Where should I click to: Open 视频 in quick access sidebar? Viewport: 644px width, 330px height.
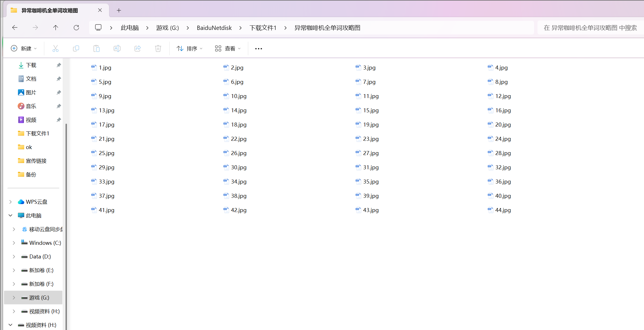pos(31,120)
